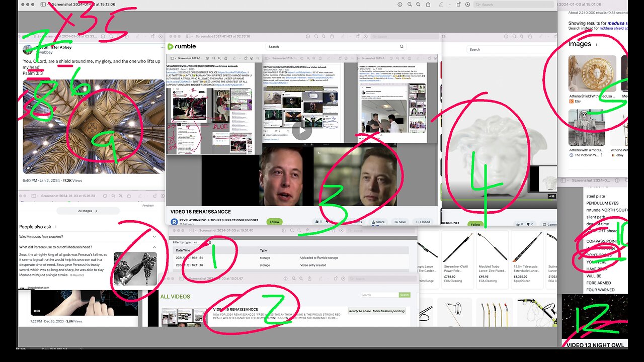Click Follow under VIDEO 16 RENA1SSANCCE
644x362 pixels.
pyautogui.click(x=274, y=222)
